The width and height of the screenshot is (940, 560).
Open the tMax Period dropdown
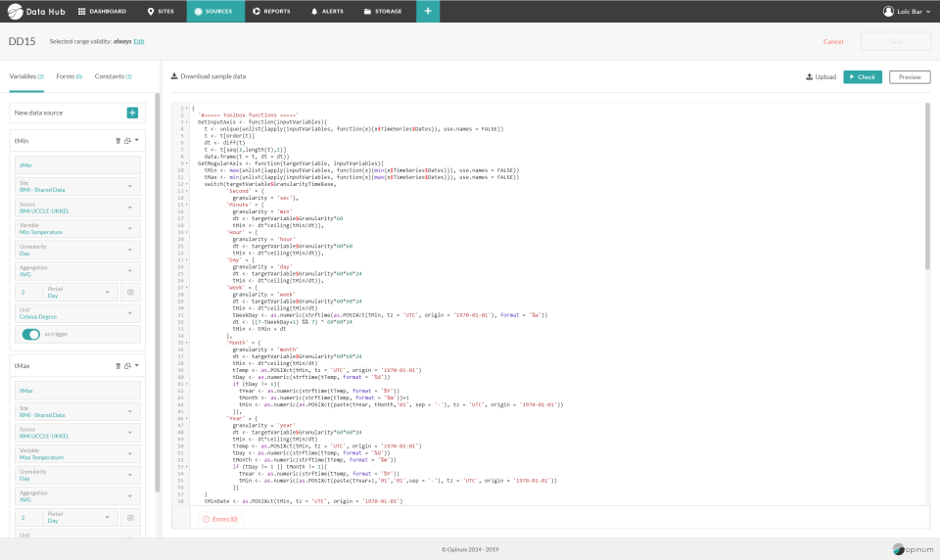pyautogui.click(x=80, y=518)
